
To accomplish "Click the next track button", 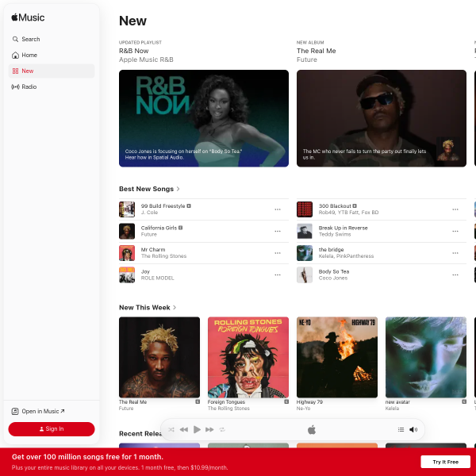I will pyautogui.click(x=209, y=429).
